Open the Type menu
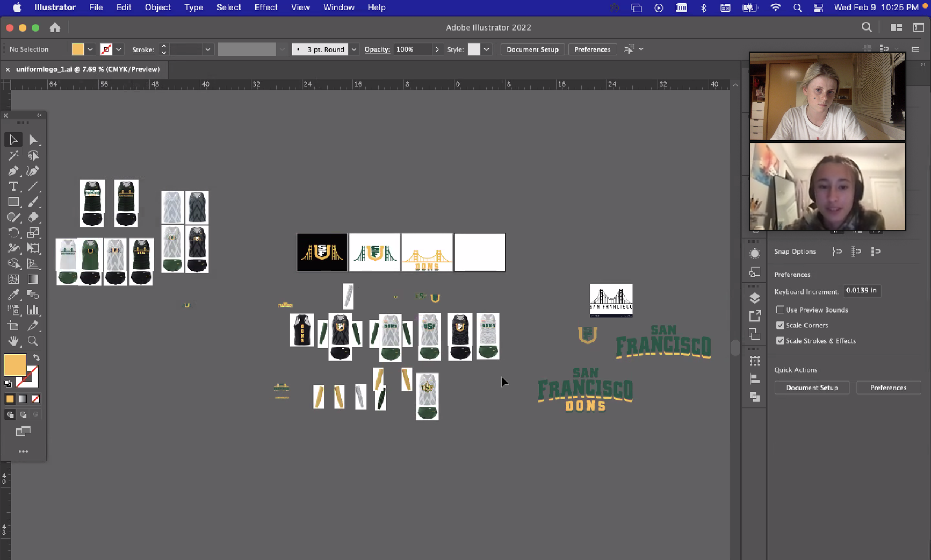 pos(194,7)
